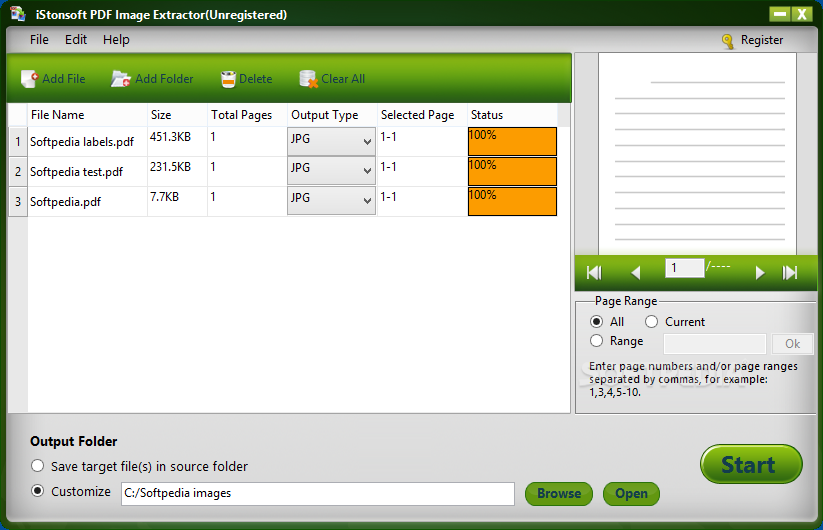Click the Browse button
The width and height of the screenshot is (823, 530).
pyautogui.click(x=559, y=494)
